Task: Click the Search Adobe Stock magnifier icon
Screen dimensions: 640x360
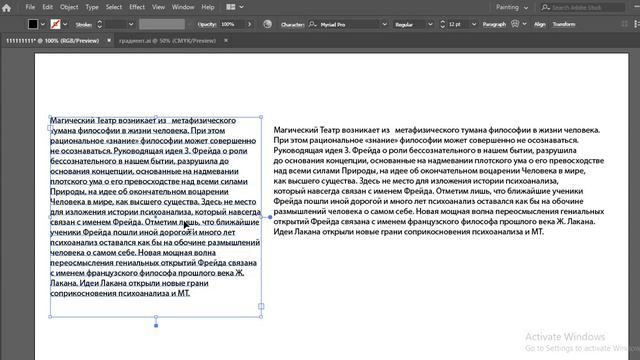Action: [545, 7]
